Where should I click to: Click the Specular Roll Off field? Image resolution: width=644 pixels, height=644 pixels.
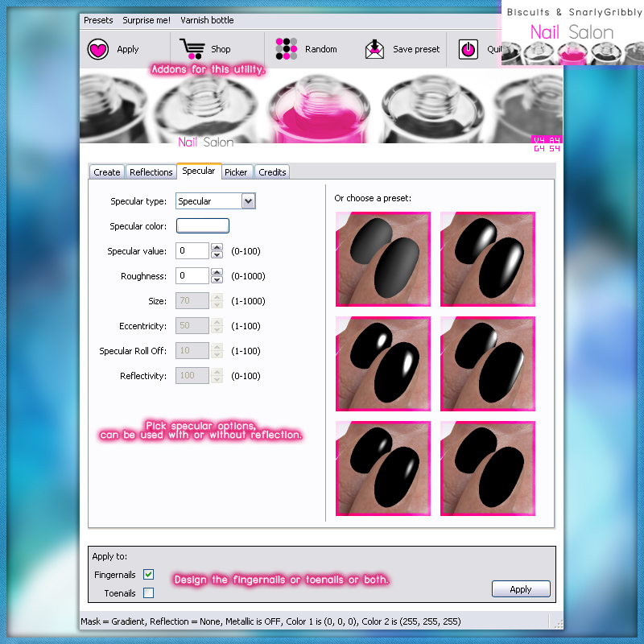click(x=192, y=351)
